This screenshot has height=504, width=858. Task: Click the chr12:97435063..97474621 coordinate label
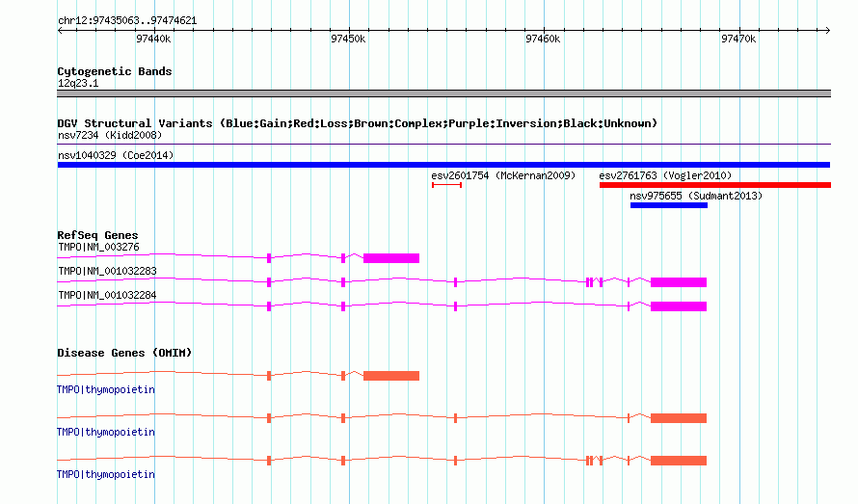[127, 21]
